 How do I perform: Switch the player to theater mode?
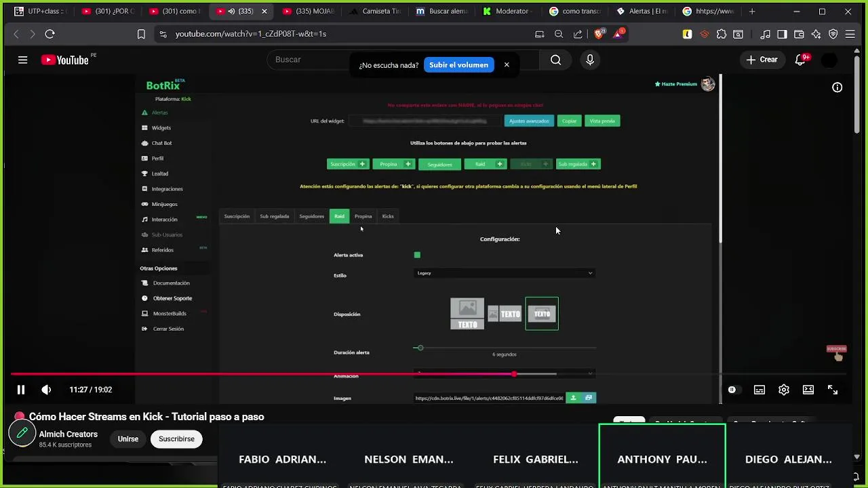click(808, 390)
